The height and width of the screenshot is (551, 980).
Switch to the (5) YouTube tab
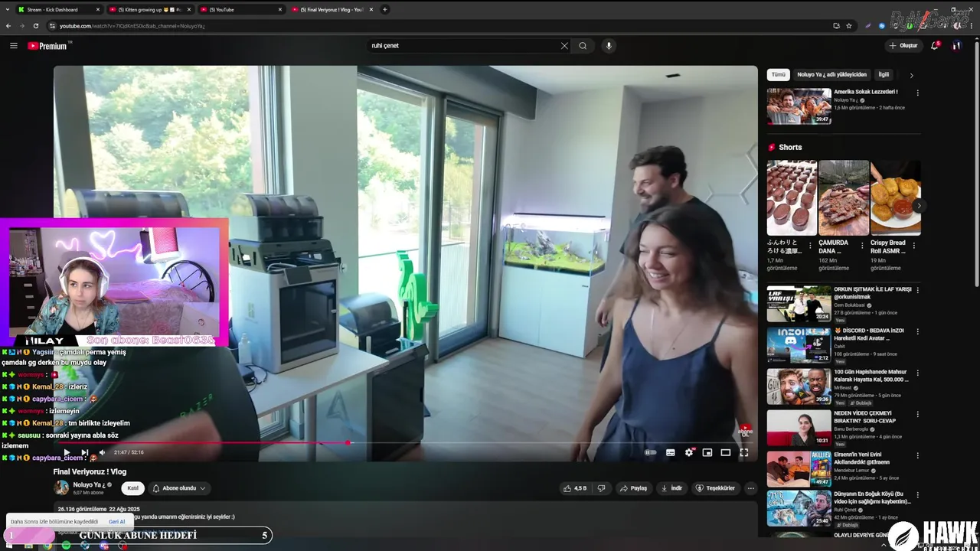point(240,9)
